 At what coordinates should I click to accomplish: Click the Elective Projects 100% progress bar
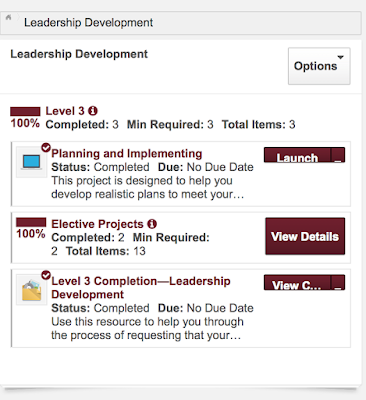31,222
